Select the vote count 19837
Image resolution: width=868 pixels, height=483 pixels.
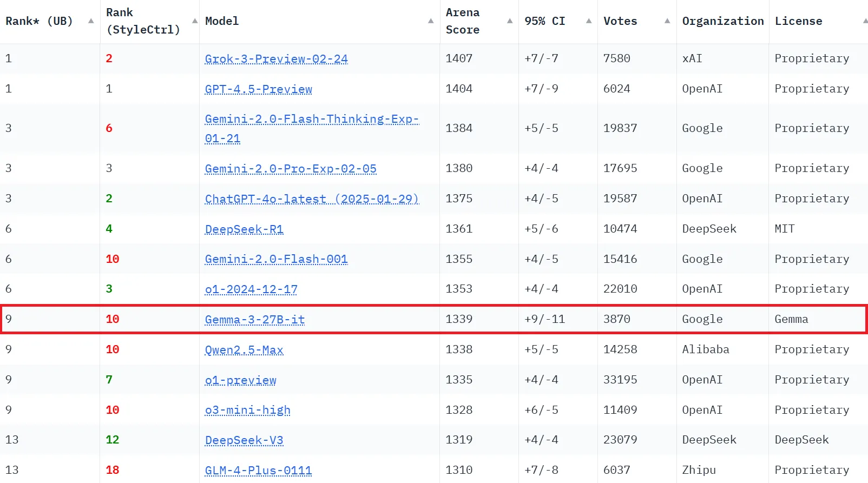pos(620,128)
